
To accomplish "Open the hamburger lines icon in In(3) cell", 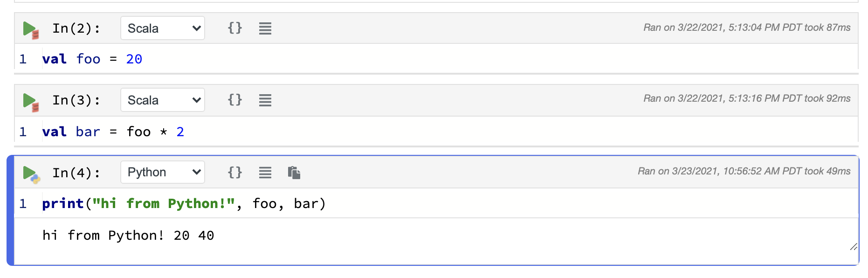I will (265, 99).
